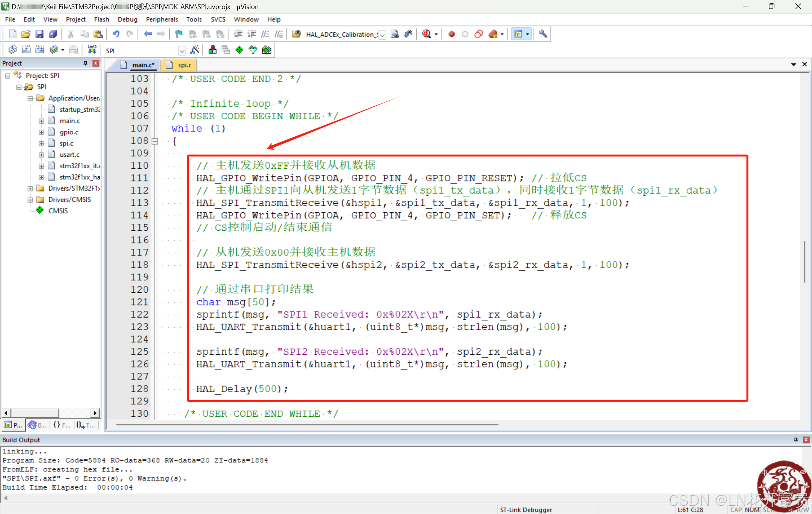Open the Peripherals menu
The height and width of the screenshot is (514, 812).
[x=162, y=19]
